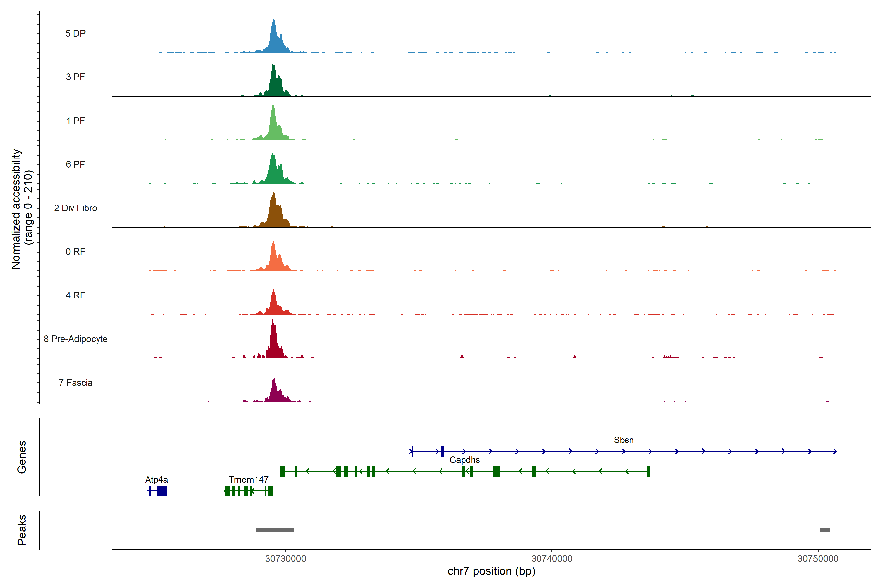Screen dimensions: 882x588
Task: Click the 2 Div Fibro label
Action: tap(75, 208)
